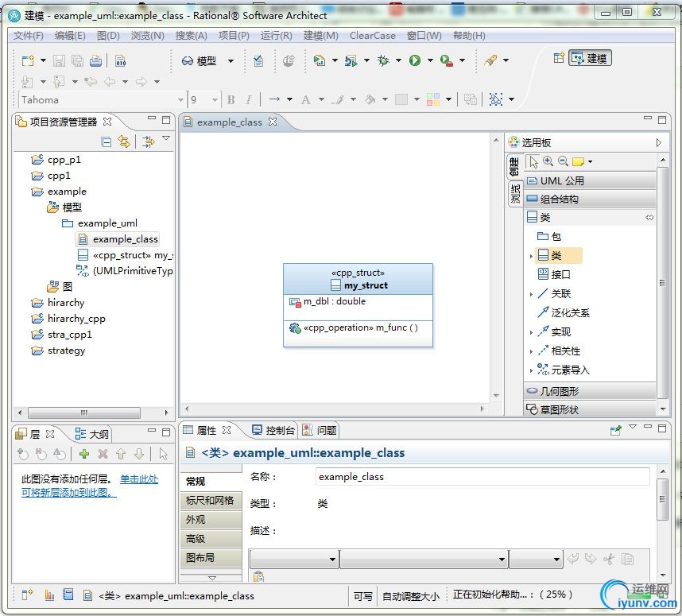The width and height of the screenshot is (682, 616).
Task: Switch to the 建模 perspective button
Action: pyautogui.click(x=590, y=58)
